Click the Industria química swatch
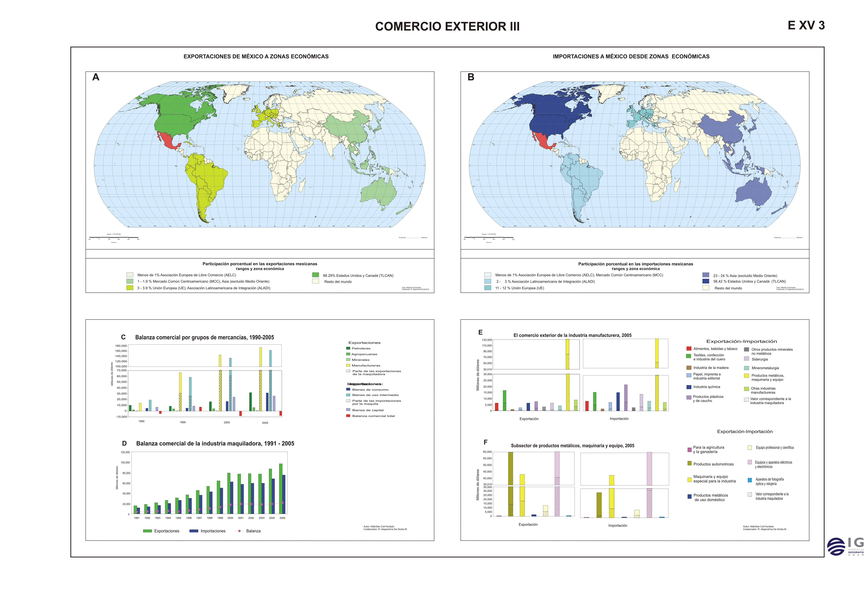The height and width of the screenshot is (613, 868). point(689,387)
